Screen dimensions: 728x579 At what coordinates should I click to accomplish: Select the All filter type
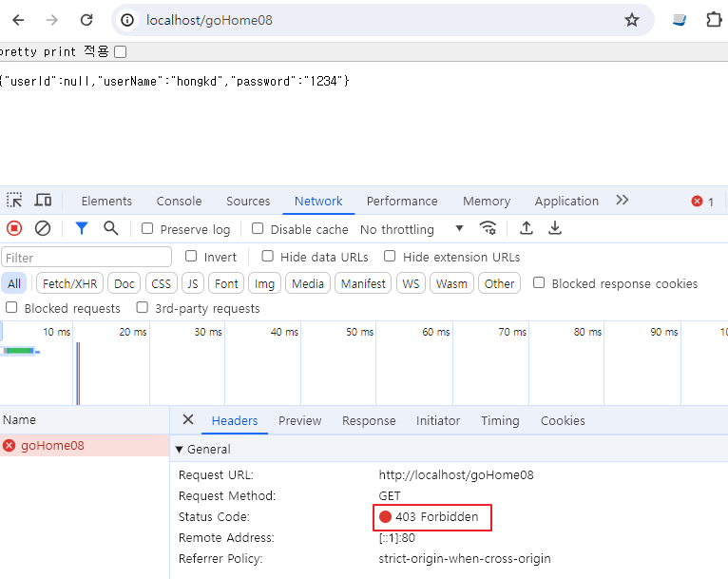(14, 283)
